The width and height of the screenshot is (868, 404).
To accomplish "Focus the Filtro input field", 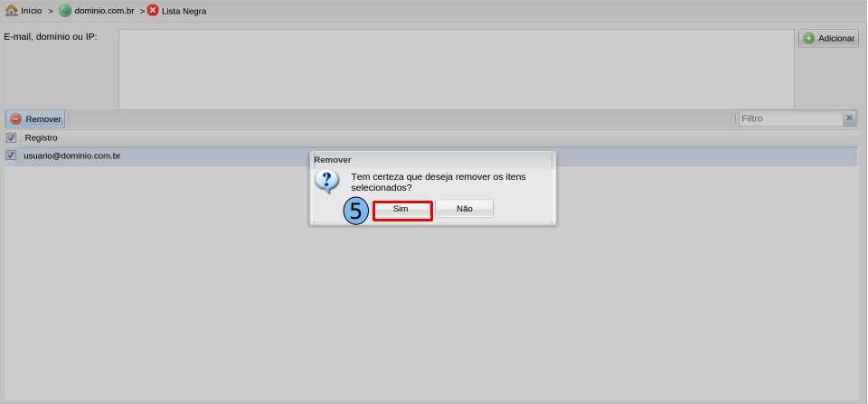I will [790, 118].
